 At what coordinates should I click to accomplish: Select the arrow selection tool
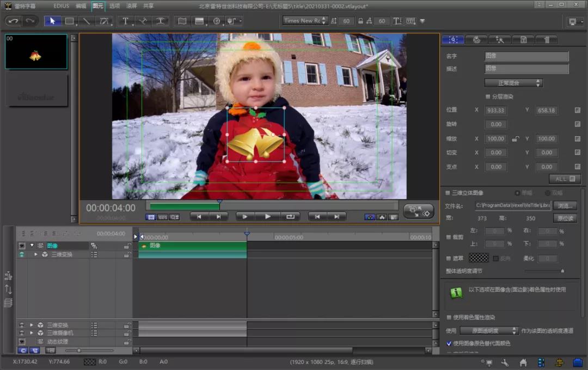click(52, 21)
